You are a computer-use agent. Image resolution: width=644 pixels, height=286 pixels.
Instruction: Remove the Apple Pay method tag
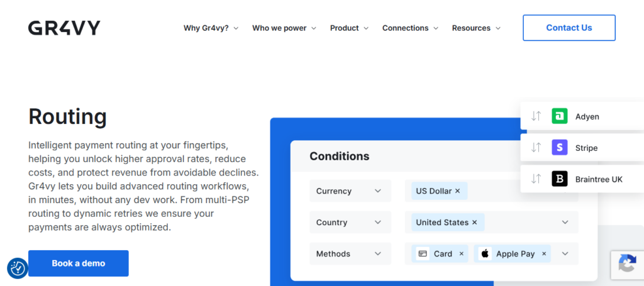coord(544,254)
